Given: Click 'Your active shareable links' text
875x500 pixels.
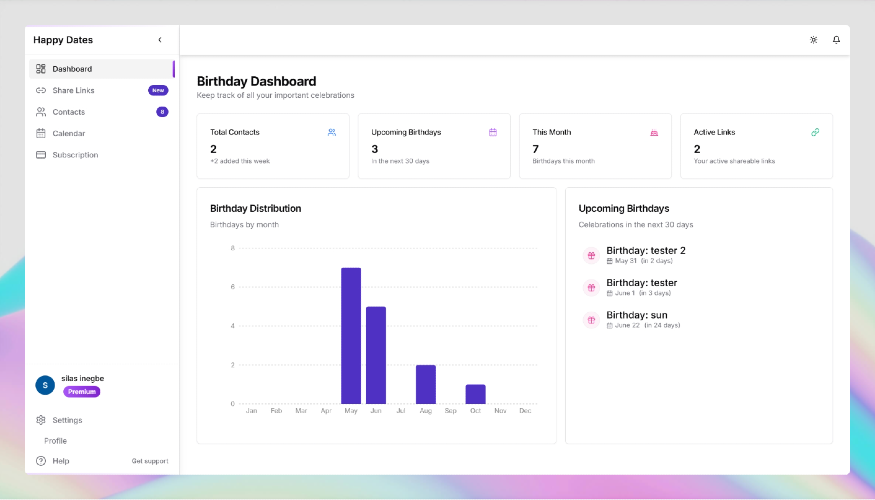Looking at the screenshot, I should click(x=734, y=161).
